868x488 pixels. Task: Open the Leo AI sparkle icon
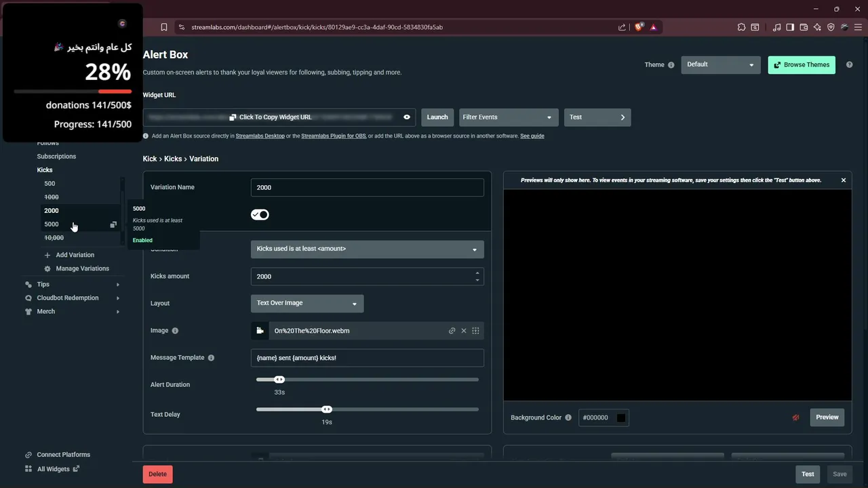click(x=817, y=27)
